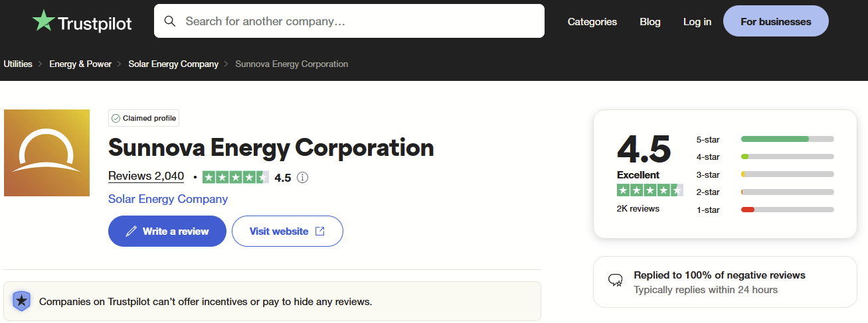Click the Sunnova sunrise logo image
Viewport: 868px width, 323px height.
coord(46,153)
